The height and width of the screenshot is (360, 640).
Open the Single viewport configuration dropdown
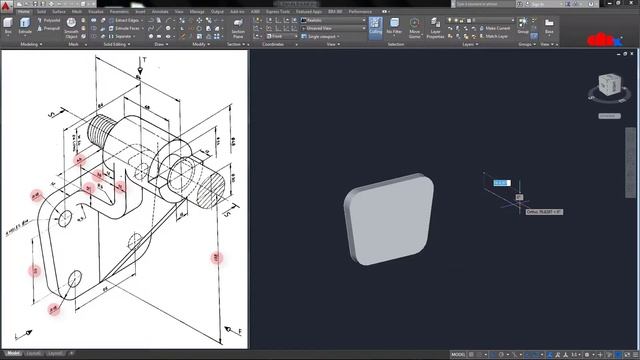(321, 36)
